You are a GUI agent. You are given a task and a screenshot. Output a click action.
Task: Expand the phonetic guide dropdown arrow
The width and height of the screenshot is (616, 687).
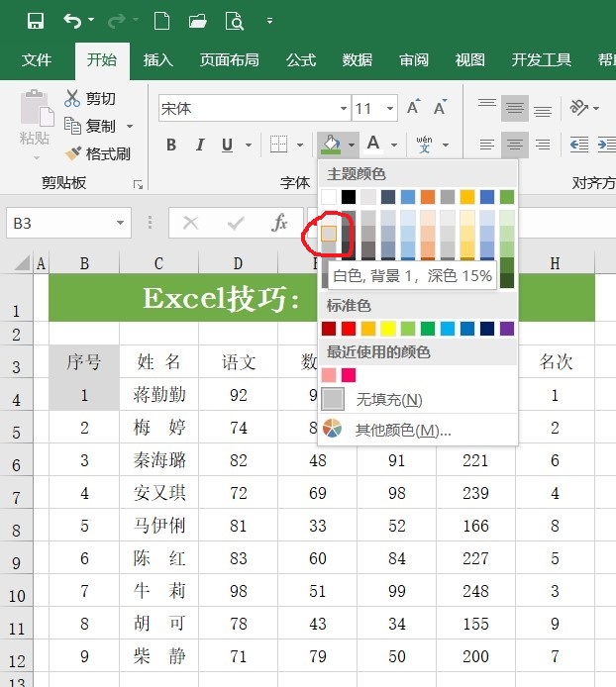tap(446, 146)
